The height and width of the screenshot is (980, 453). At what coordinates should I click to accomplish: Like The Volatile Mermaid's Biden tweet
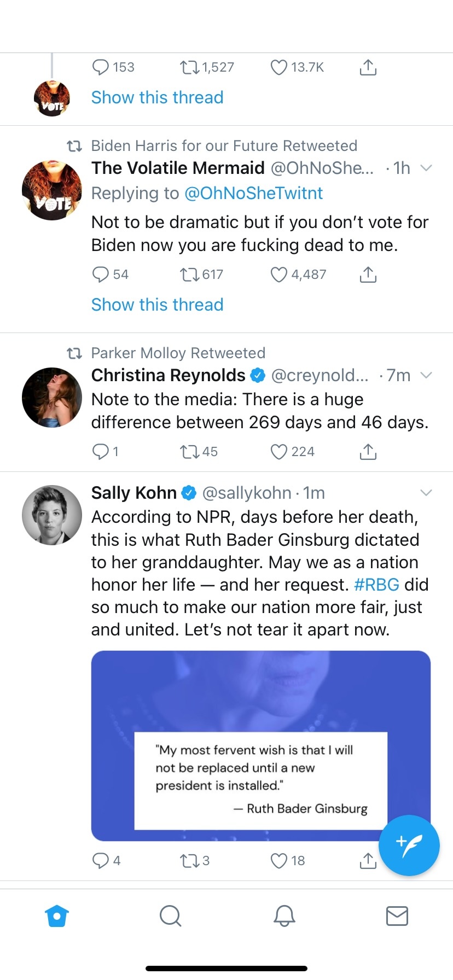click(279, 275)
